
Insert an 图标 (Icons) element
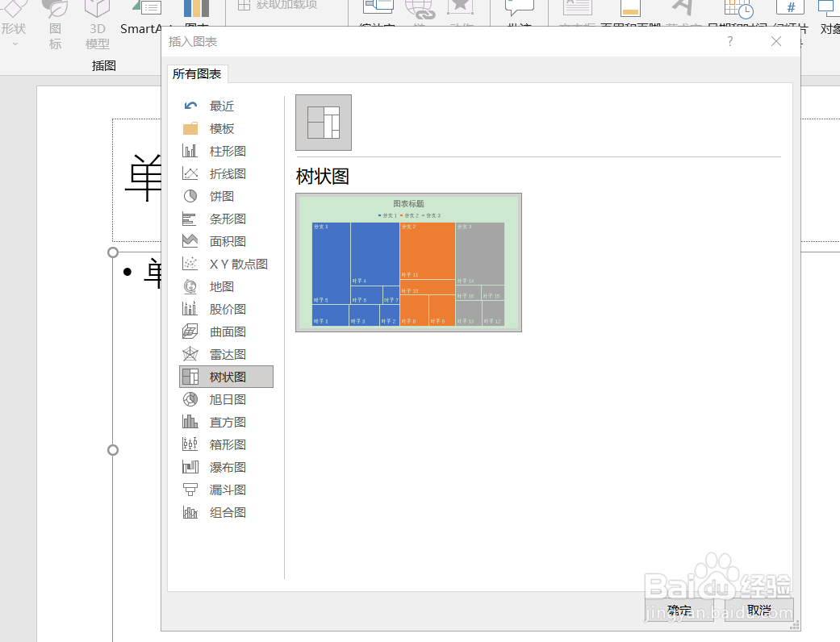click(54, 28)
